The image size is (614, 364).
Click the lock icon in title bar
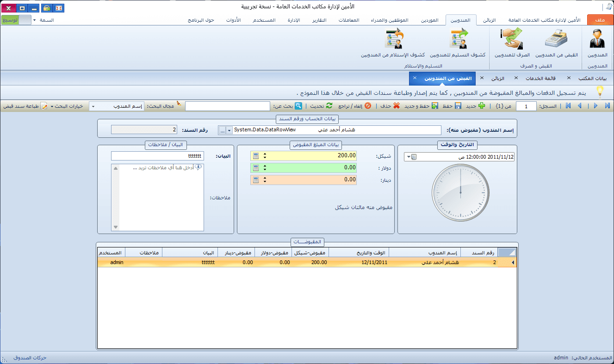point(46,8)
